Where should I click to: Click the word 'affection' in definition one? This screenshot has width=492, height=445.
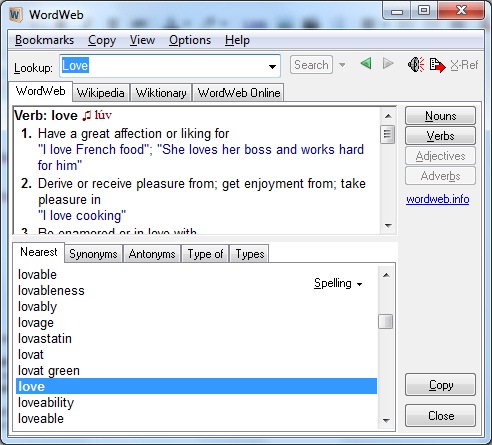[x=138, y=134]
